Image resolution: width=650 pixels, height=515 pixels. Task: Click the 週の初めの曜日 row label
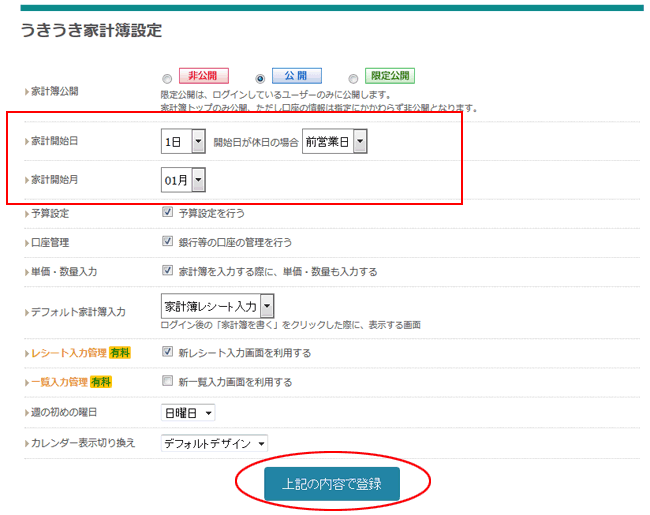(x=64, y=413)
